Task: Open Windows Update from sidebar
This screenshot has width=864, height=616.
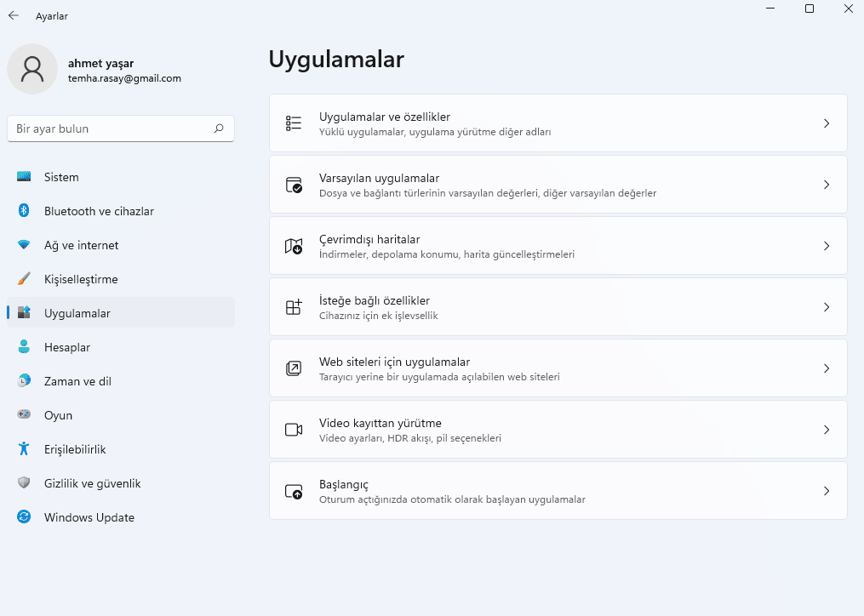Action: pyautogui.click(x=25, y=517)
